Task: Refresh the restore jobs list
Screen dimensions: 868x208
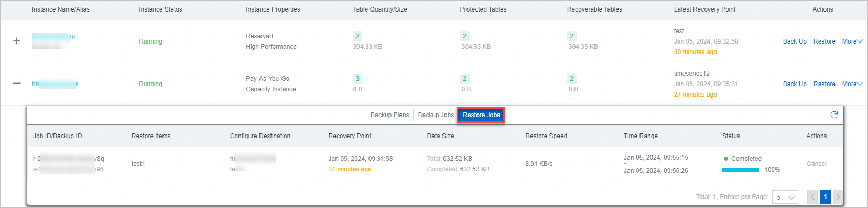Action: point(834,115)
